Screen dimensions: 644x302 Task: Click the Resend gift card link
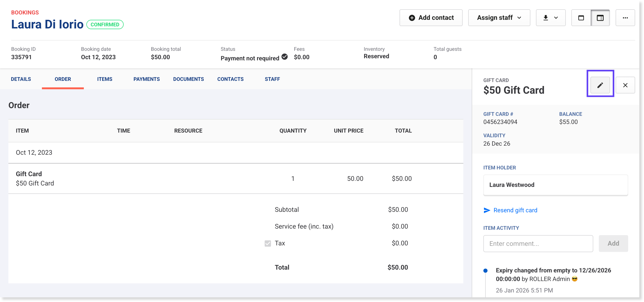[x=515, y=210]
